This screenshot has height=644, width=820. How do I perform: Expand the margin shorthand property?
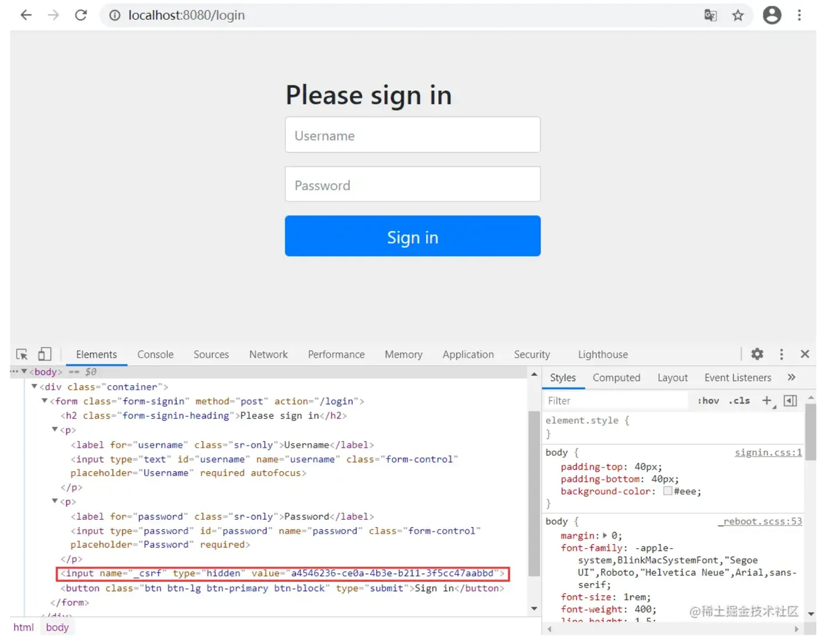point(605,535)
